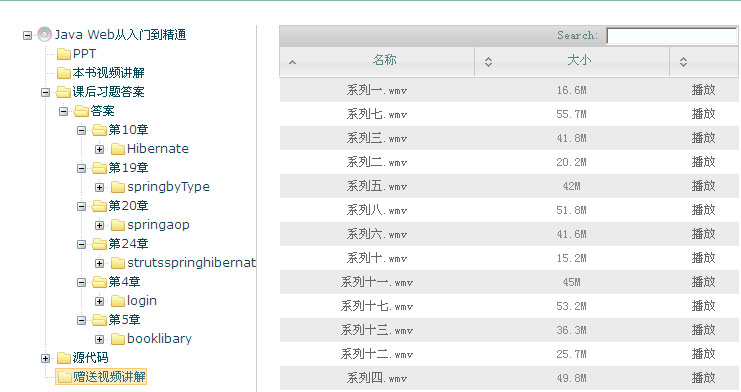
Task: Play 系列四.wmv via 播放 link
Action: click(704, 378)
